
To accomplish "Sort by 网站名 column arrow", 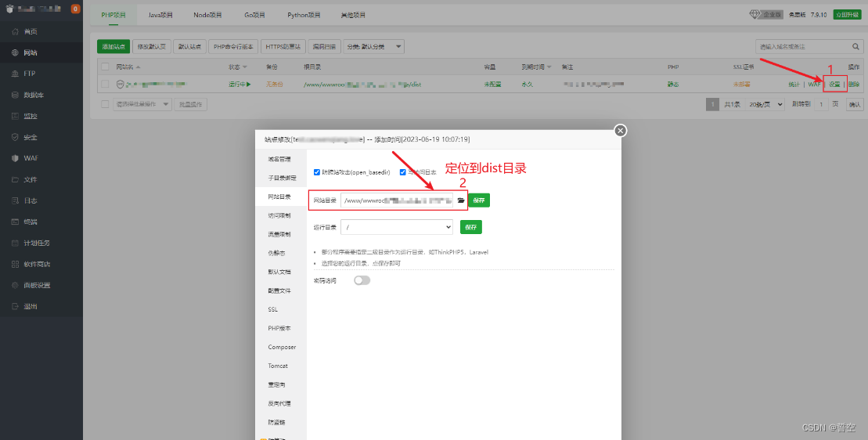I will click(139, 67).
